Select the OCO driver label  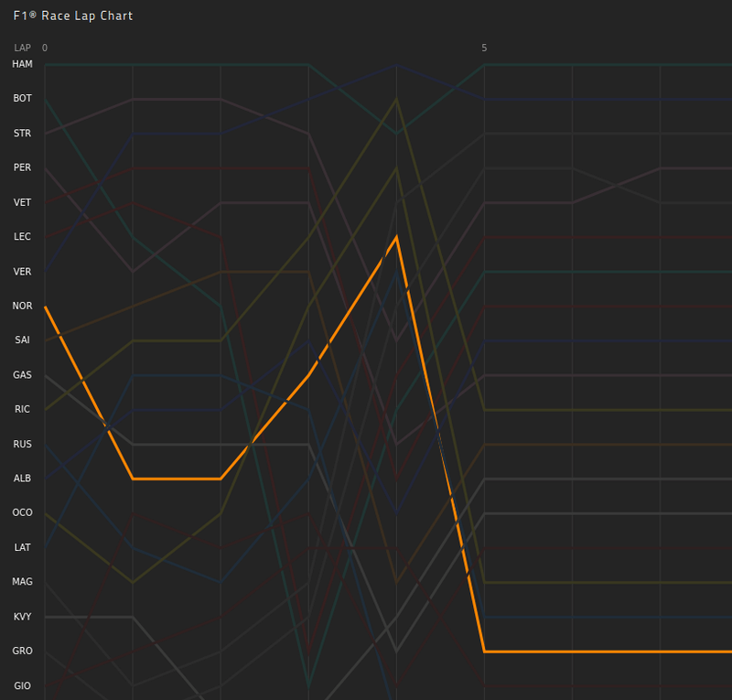point(22,512)
